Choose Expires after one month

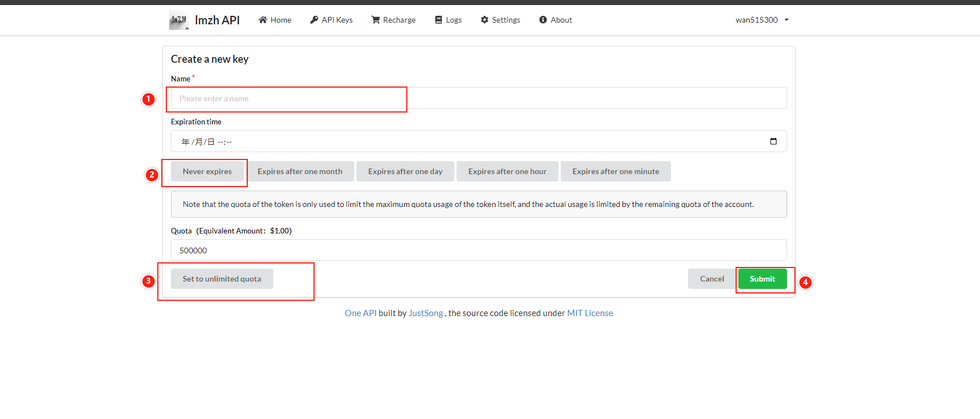300,171
